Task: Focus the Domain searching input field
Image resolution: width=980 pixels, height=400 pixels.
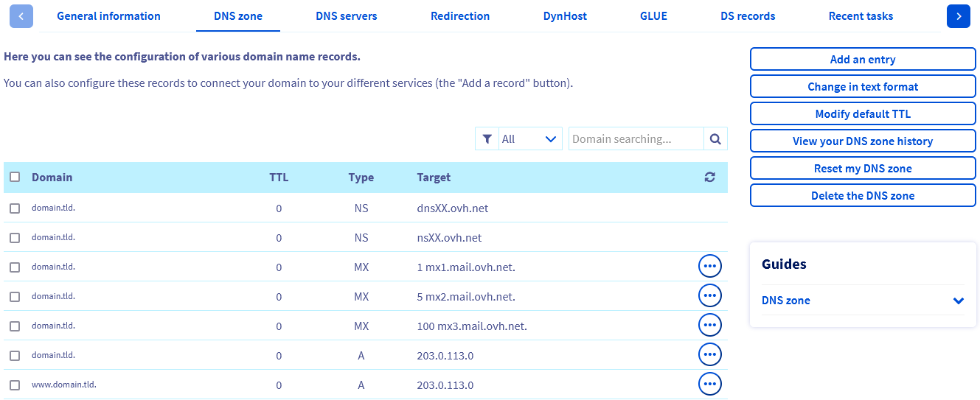Action: point(636,138)
